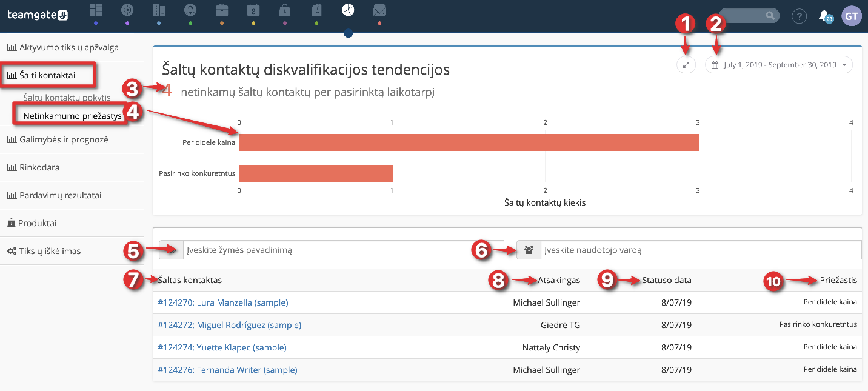Click the chart title Šaltų kontaktų diskvalifikacijos tendencijos
The image size is (868, 391).
(x=306, y=69)
